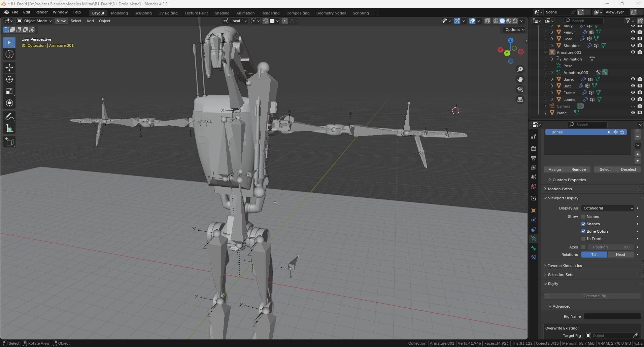The height and width of the screenshot is (347, 644).
Task: Open the Render menu
Action: click(41, 12)
